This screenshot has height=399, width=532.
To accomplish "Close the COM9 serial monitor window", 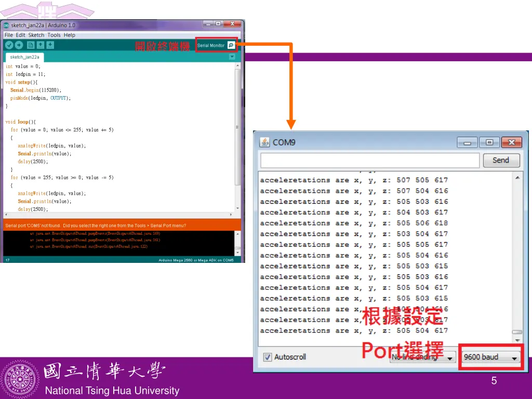I will pos(512,142).
